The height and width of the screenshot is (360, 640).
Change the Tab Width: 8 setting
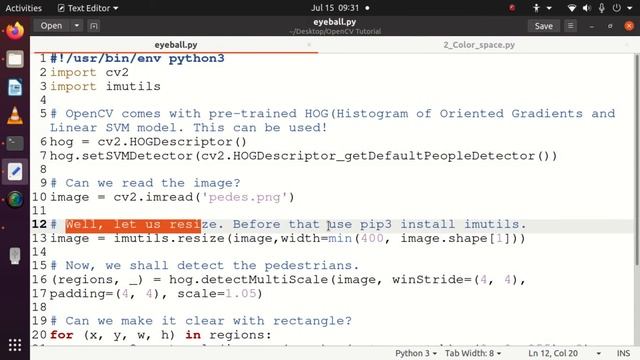coord(473,353)
